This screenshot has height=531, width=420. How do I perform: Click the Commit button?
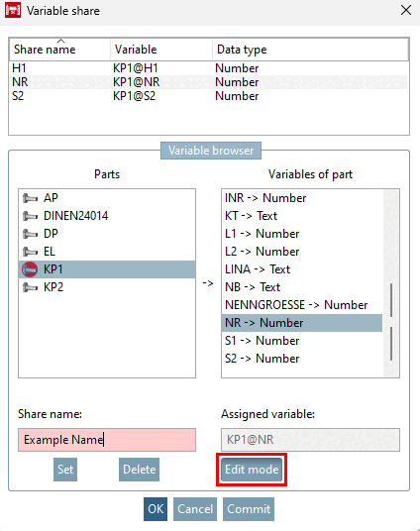click(x=249, y=509)
